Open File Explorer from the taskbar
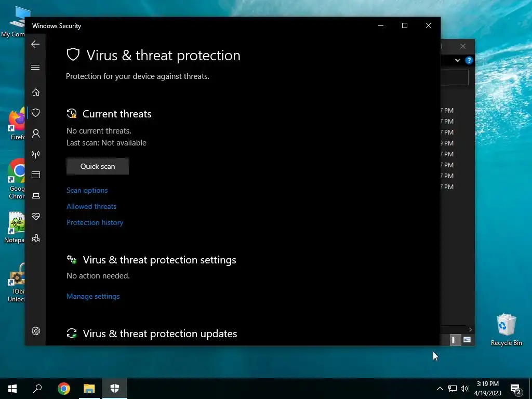The height and width of the screenshot is (399, 532). (x=89, y=389)
